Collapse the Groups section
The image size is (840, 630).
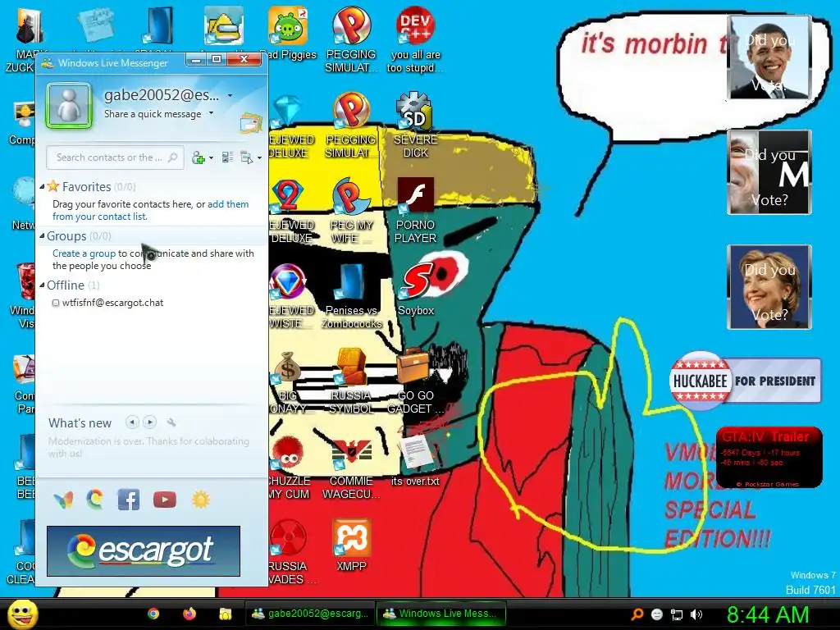pos(43,235)
